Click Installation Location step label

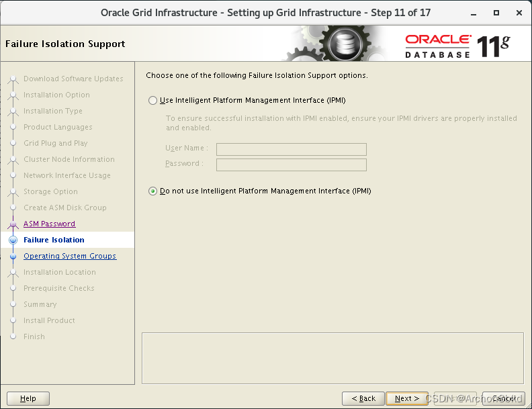(x=60, y=272)
